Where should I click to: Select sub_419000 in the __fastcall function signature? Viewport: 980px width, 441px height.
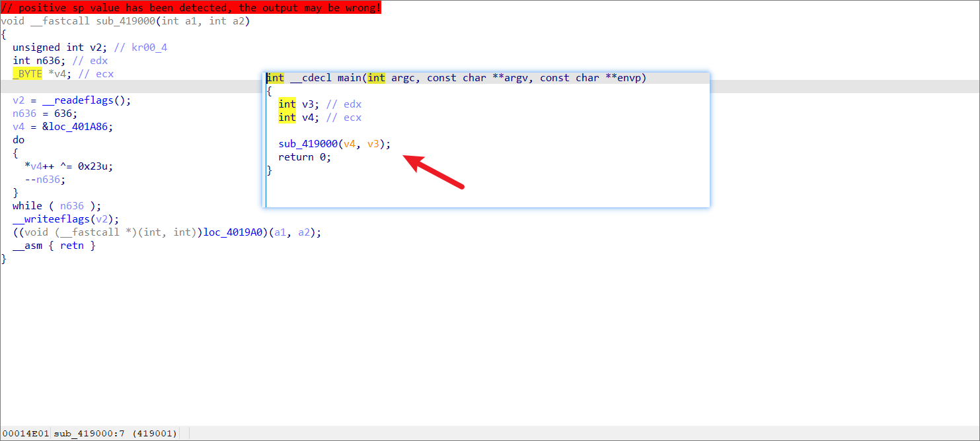point(126,21)
